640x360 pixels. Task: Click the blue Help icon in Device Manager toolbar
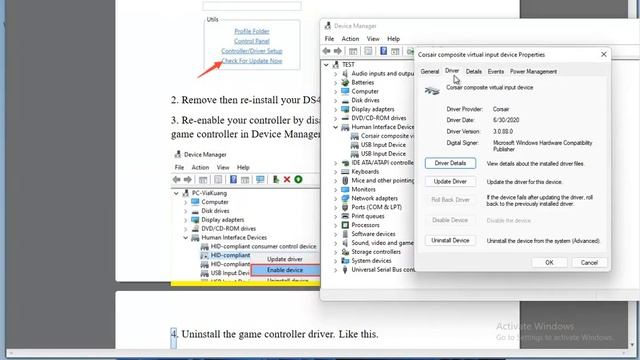click(383, 51)
